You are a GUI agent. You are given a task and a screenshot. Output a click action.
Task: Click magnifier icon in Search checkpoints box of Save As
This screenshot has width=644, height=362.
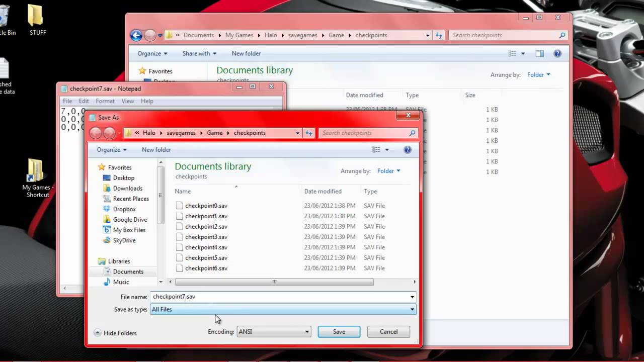coord(413,133)
